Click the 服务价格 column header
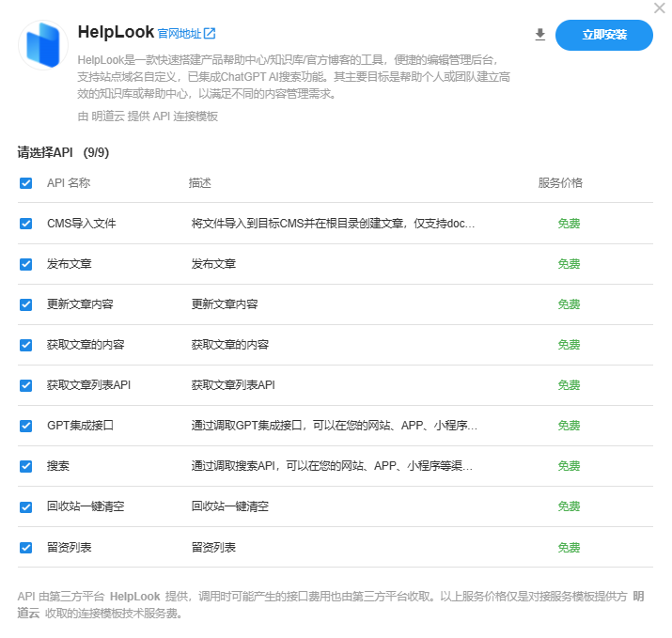Image resolution: width=672 pixels, height=638 pixels. tap(560, 183)
